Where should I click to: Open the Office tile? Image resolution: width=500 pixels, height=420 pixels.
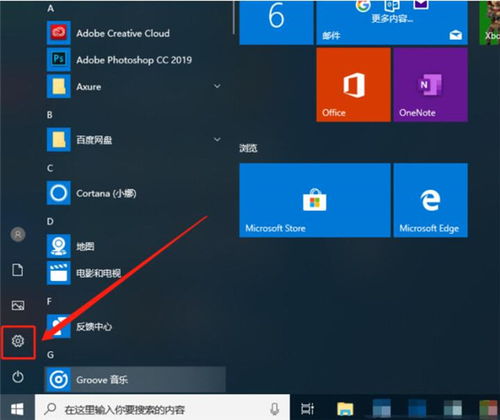353,85
